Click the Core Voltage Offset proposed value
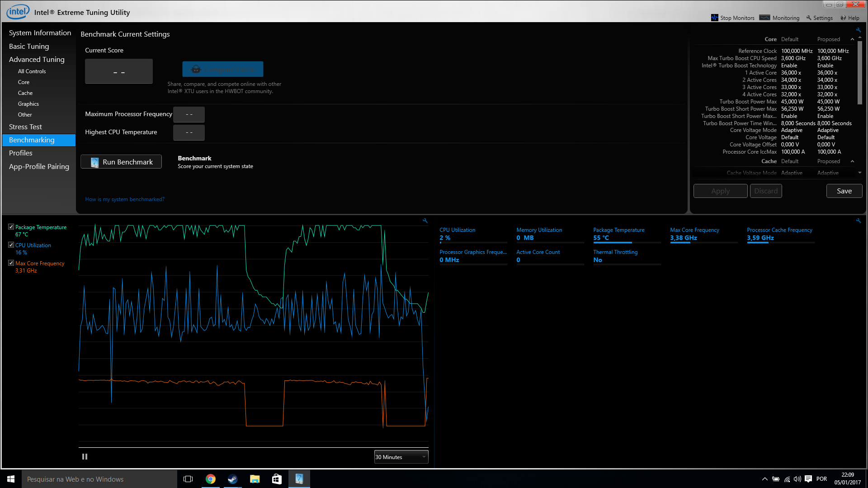The image size is (868, 488). (826, 145)
